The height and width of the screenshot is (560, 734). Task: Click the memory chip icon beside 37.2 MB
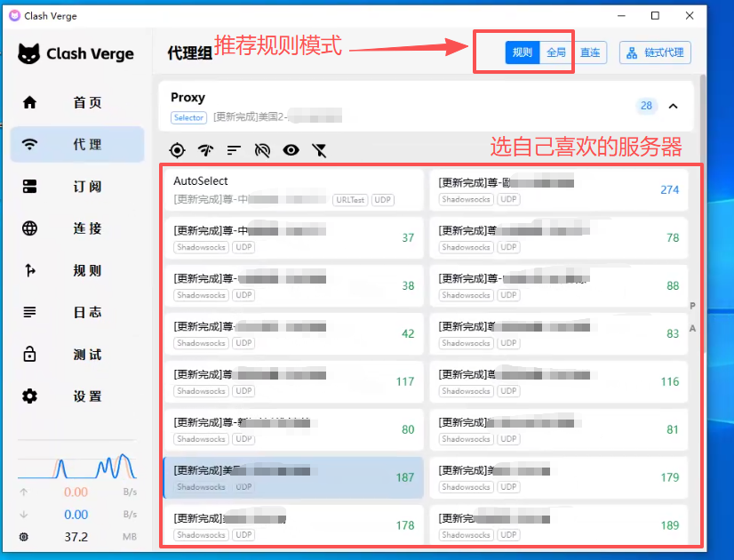tap(24, 537)
